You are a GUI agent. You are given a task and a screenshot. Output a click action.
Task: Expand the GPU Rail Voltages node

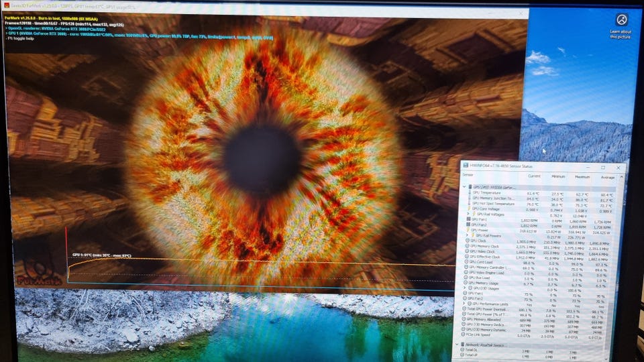point(468,214)
